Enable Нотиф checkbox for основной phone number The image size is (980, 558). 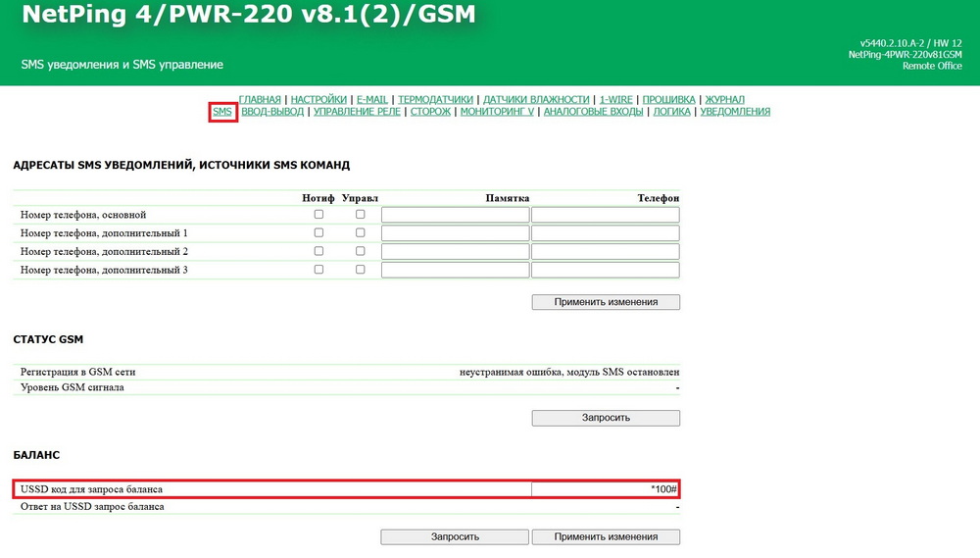pyautogui.click(x=318, y=214)
